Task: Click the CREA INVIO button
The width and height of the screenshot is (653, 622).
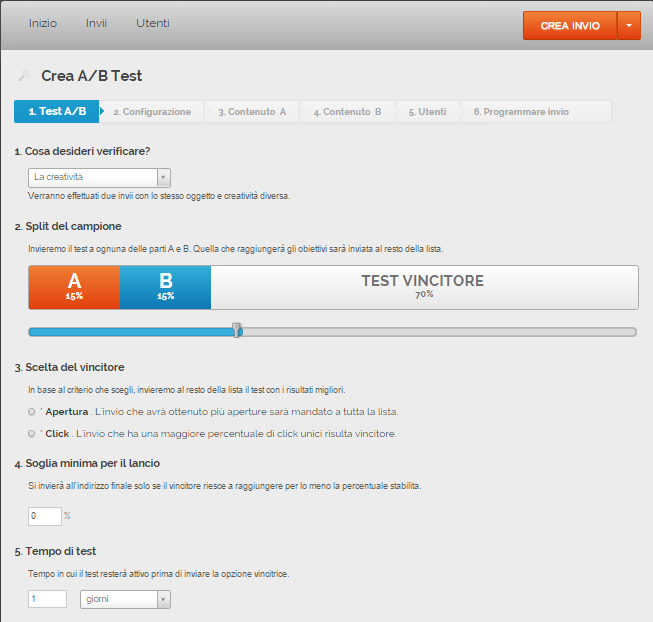Action: (x=570, y=25)
